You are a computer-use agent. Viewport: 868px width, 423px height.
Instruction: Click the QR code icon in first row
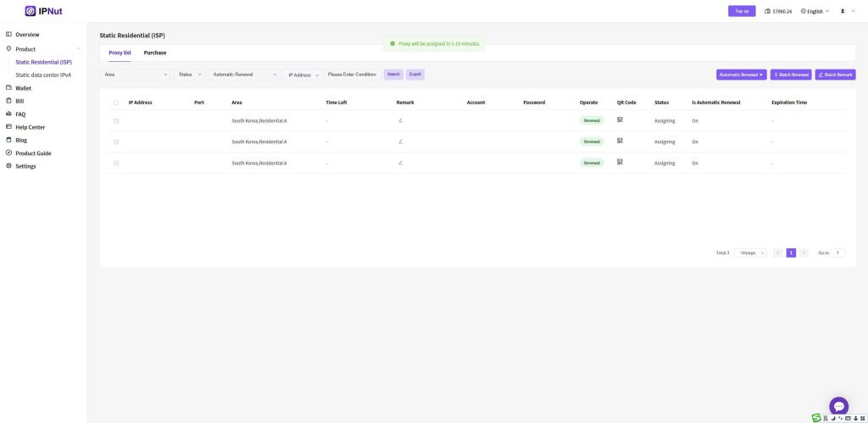click(620, 120)
